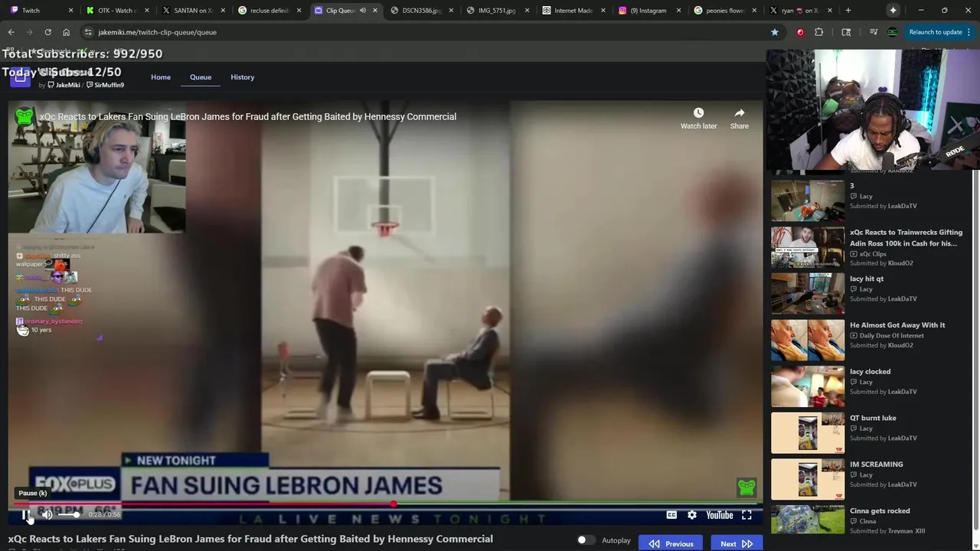Screen dimensions: 980x551
Task: Open the site information icon in address bar
Action: coord(89,32)
